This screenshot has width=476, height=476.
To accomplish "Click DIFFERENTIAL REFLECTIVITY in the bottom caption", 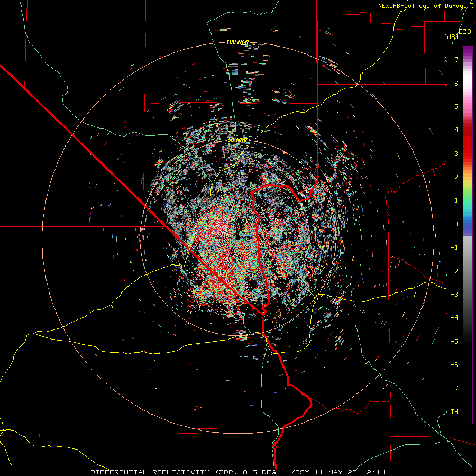I will 150,472.
